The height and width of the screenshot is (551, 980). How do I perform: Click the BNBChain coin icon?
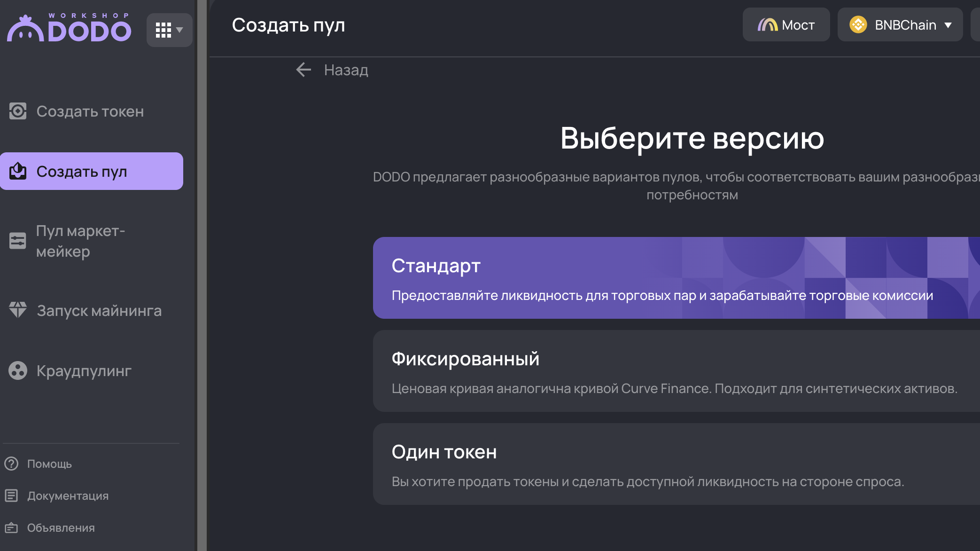pyautogui.click(x=858, y=24)
